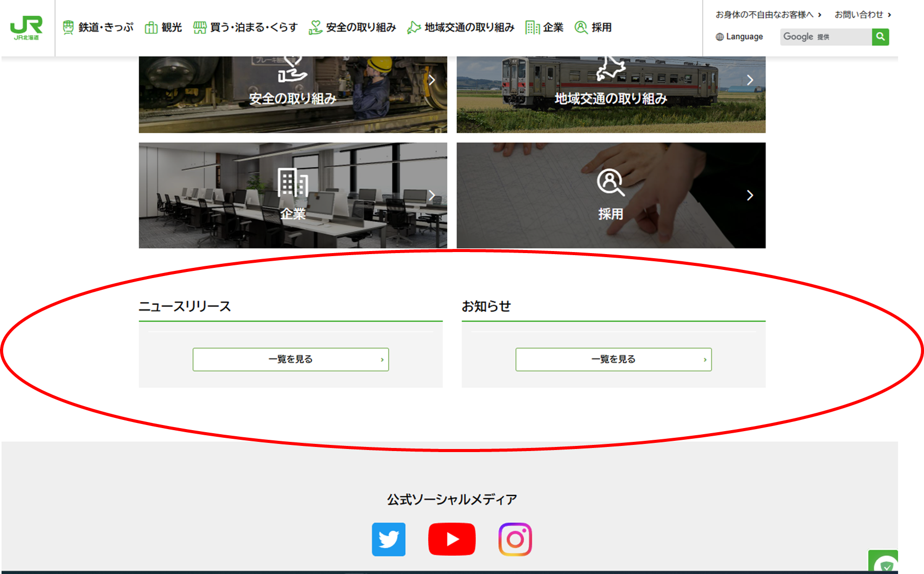Click the 企業 building icon in the navigation

(532, 28)
